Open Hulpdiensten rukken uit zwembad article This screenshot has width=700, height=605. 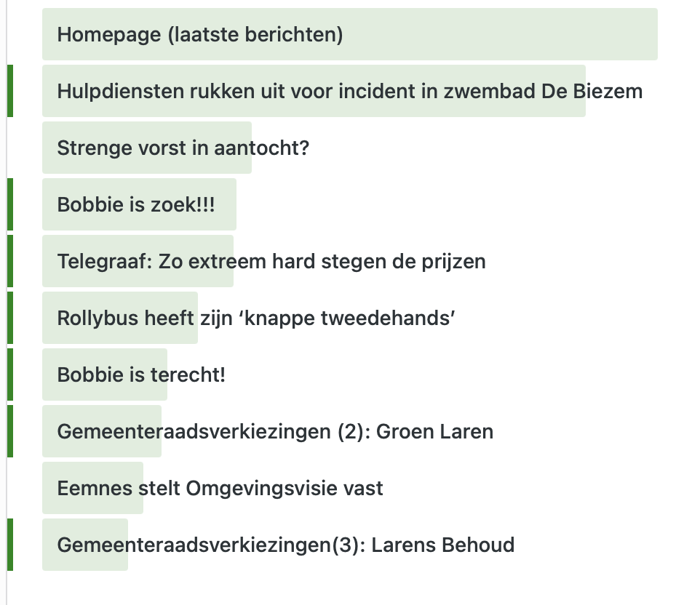[x=349, y=92]
